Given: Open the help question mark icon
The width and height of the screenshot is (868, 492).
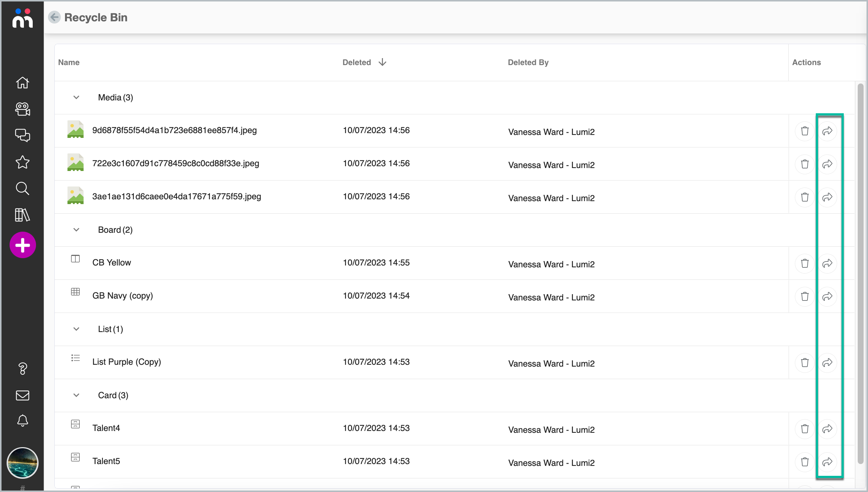Looking at the screenshot, I should point(22,368).
